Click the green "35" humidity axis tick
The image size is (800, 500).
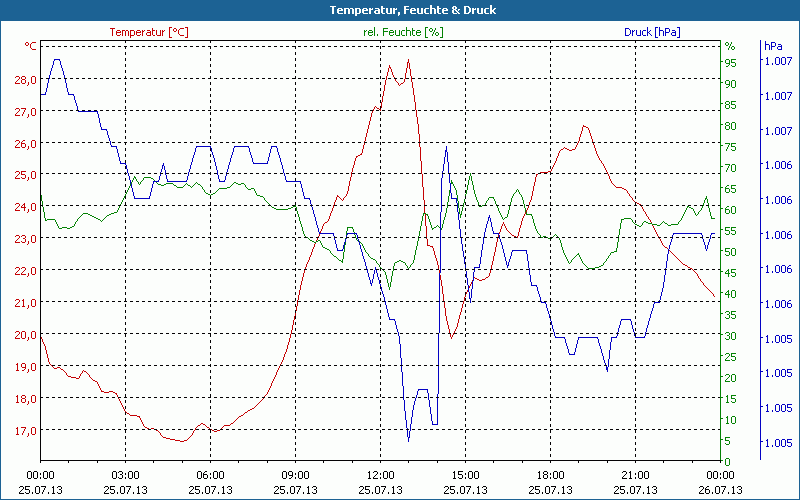pos(731,315)
